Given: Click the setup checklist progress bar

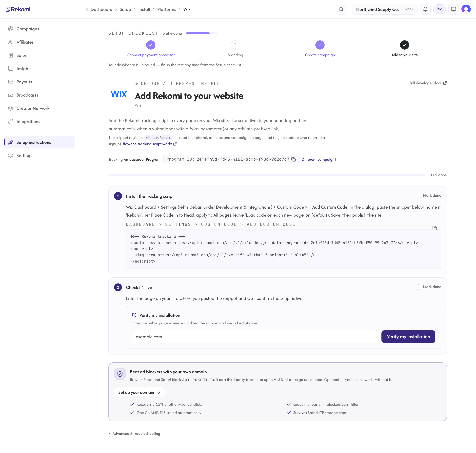Looking at the screenshot, I should tap(201, 33).
